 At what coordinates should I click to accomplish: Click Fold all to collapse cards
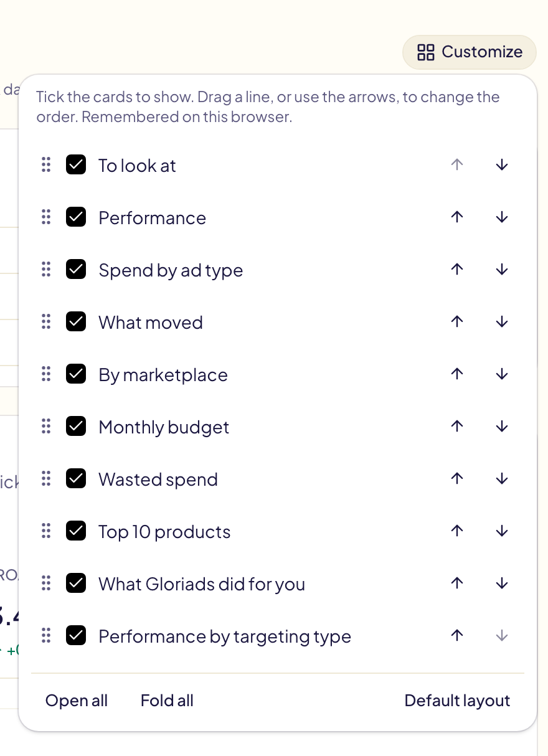coord(167,701)
